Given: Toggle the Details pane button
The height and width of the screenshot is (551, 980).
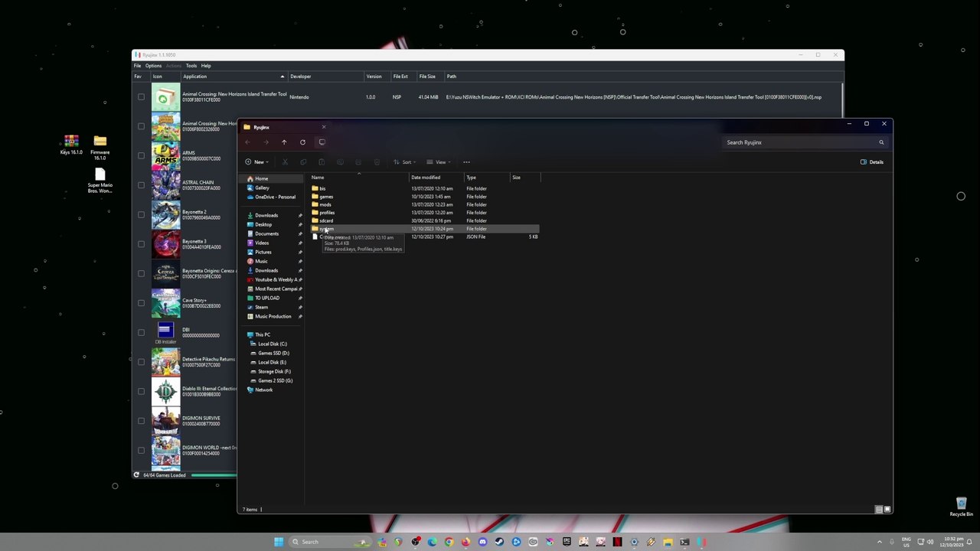Looking at the screenshot, I should 872,162.
